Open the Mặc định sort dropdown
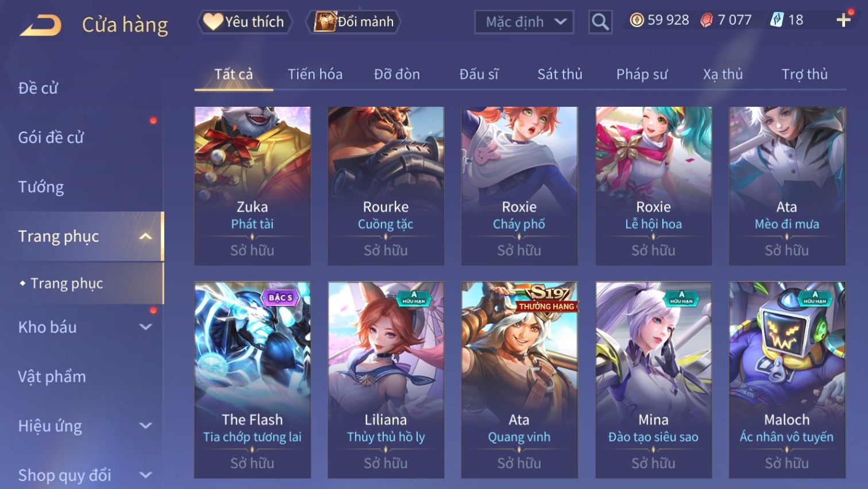The image size is (868, 489). (x=524, y=22)
